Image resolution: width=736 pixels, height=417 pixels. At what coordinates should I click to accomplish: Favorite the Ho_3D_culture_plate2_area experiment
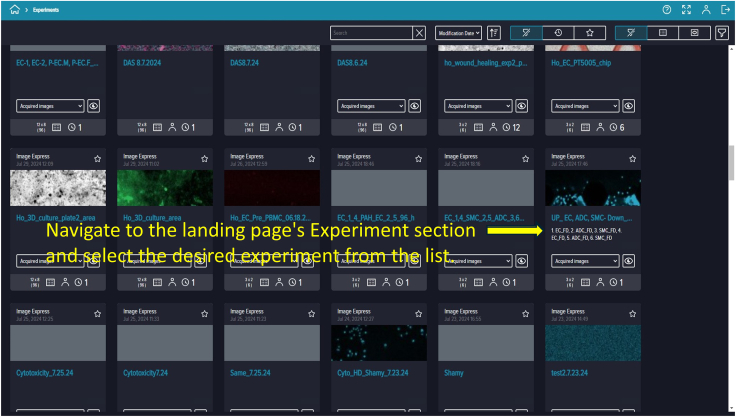97,159
